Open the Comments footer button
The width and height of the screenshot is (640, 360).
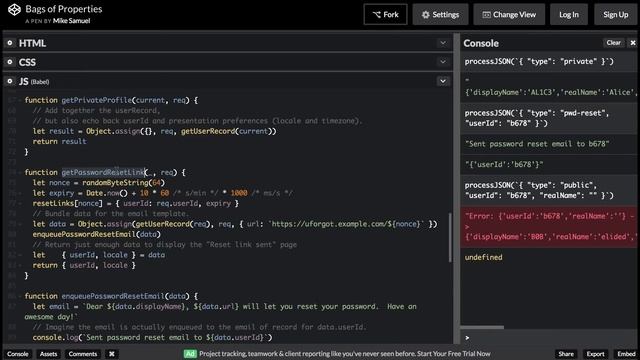(x=82, y=354)
